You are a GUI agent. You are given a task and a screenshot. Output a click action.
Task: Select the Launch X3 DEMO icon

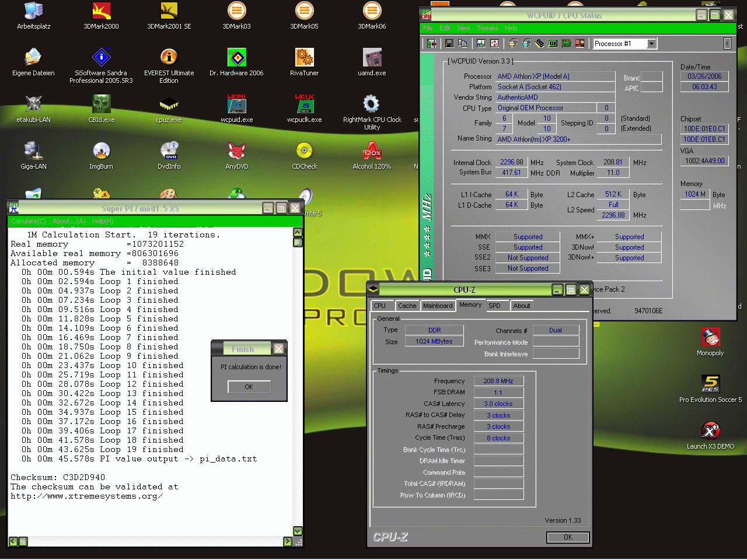coord(710,436)
